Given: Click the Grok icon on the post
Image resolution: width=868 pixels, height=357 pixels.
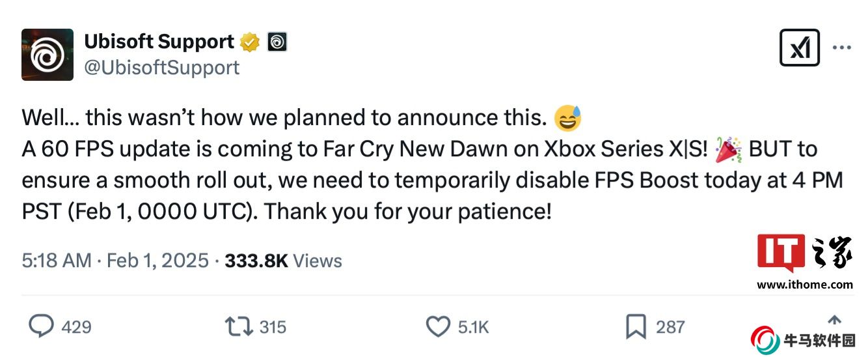Looking at the screenshot, I should 800,48.
